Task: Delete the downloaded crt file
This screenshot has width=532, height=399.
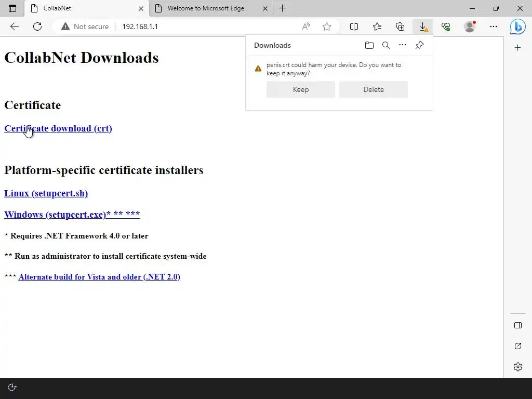Action: [374, 89]
